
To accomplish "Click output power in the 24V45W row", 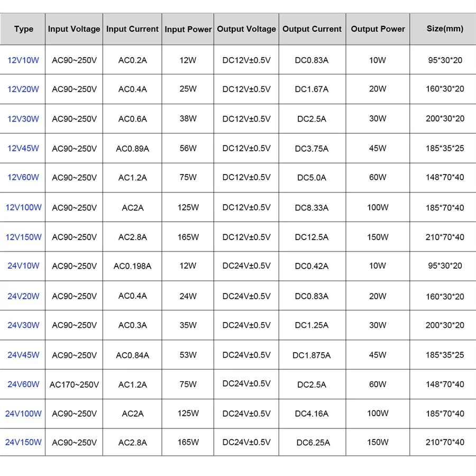I will [378, 355].
